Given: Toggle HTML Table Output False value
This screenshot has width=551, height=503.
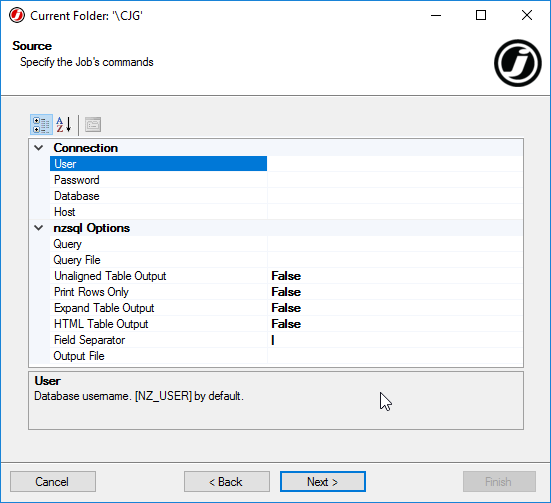Looking at the screenshot, I should [x=395, y=324].
